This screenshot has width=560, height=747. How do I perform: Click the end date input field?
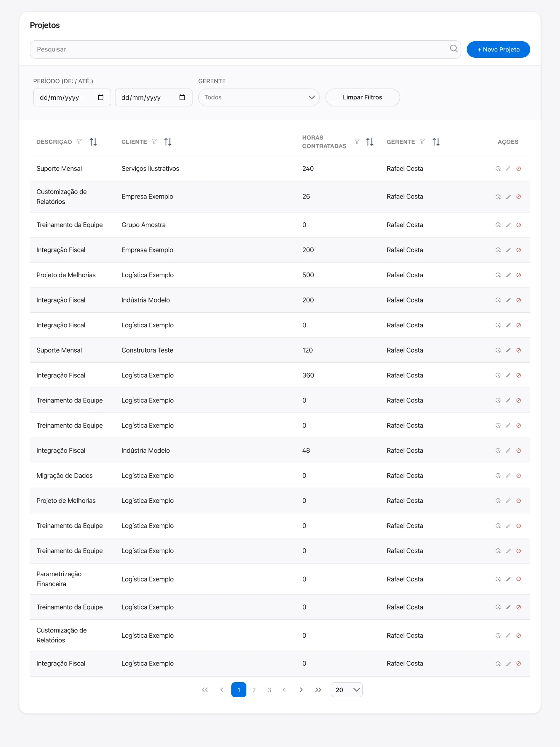[x=154, y=97]
